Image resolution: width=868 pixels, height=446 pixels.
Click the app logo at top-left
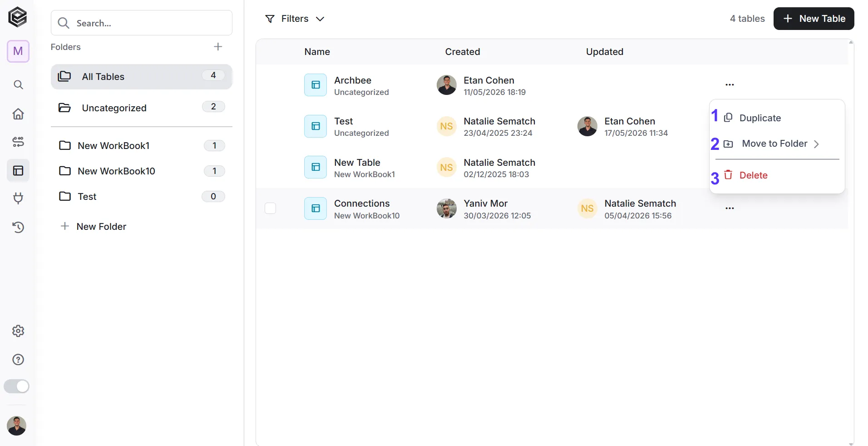[18, 17]
